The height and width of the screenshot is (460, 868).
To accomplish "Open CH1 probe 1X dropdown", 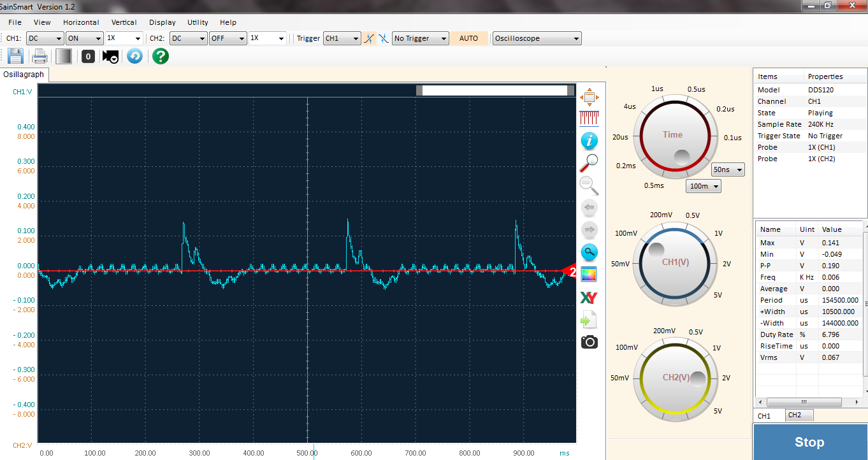I will point(124,38).
